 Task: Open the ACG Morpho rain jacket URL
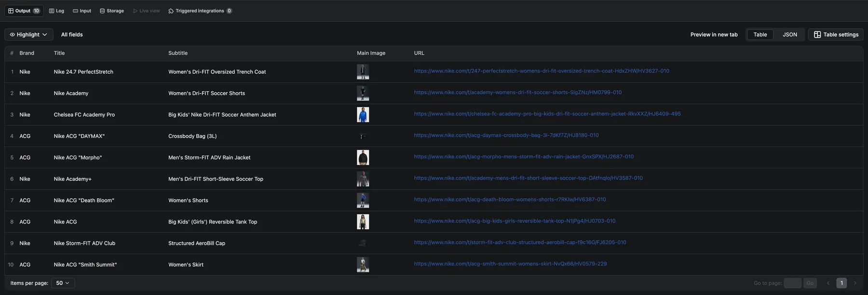click(x=524, y=156)
